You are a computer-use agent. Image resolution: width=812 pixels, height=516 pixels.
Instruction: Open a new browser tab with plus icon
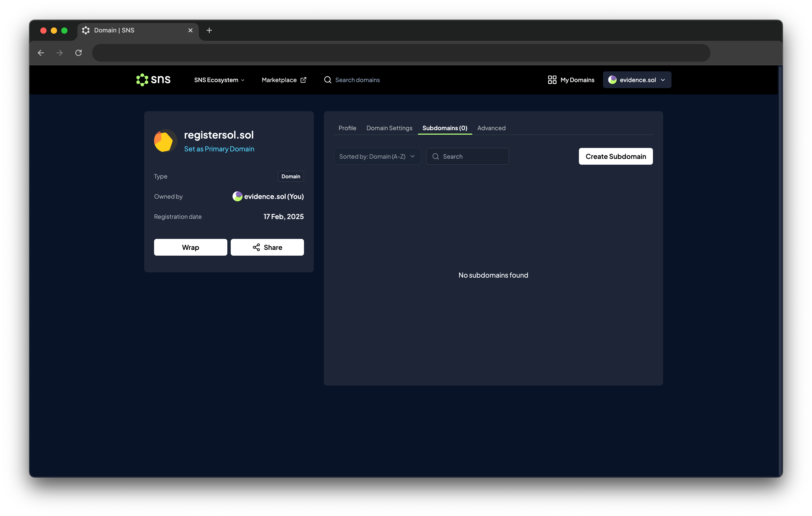tap(209, 30)
